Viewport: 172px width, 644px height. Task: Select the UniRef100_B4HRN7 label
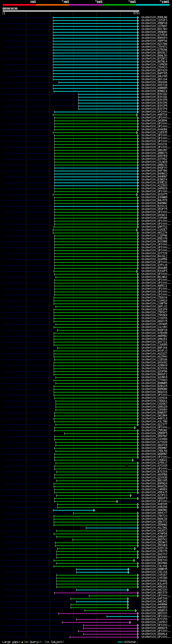tap(154, 177)
